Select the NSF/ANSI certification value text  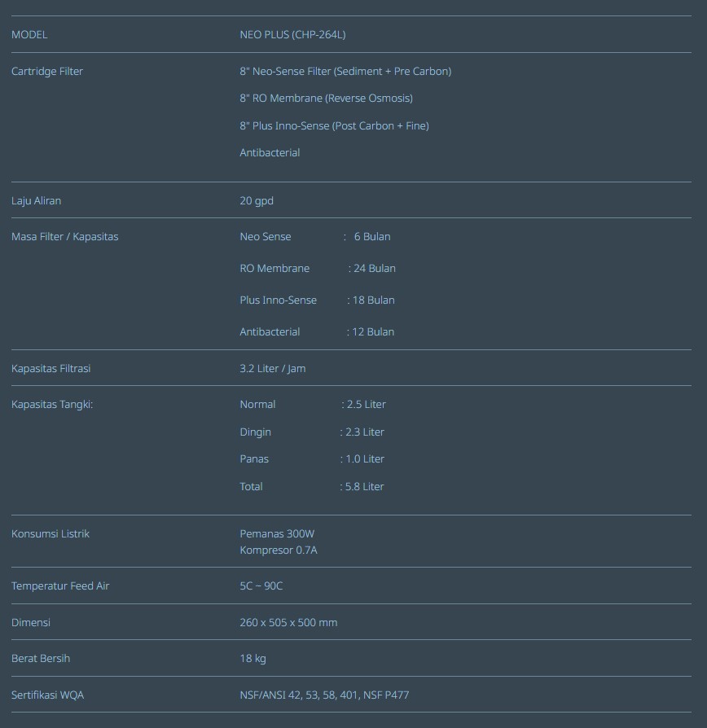(324, 695)
